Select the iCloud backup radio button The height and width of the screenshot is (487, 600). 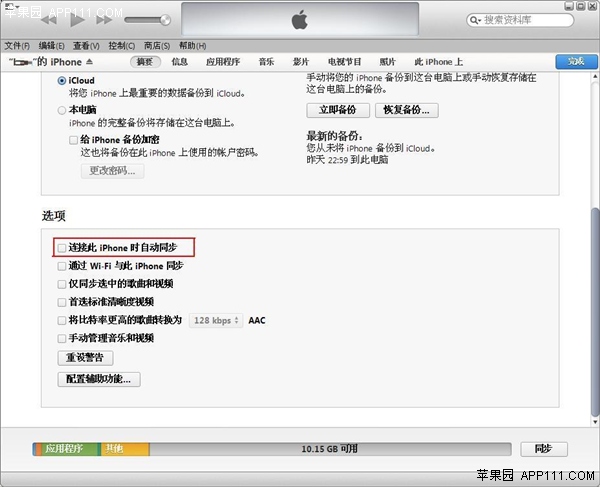[x=62, y=81]
